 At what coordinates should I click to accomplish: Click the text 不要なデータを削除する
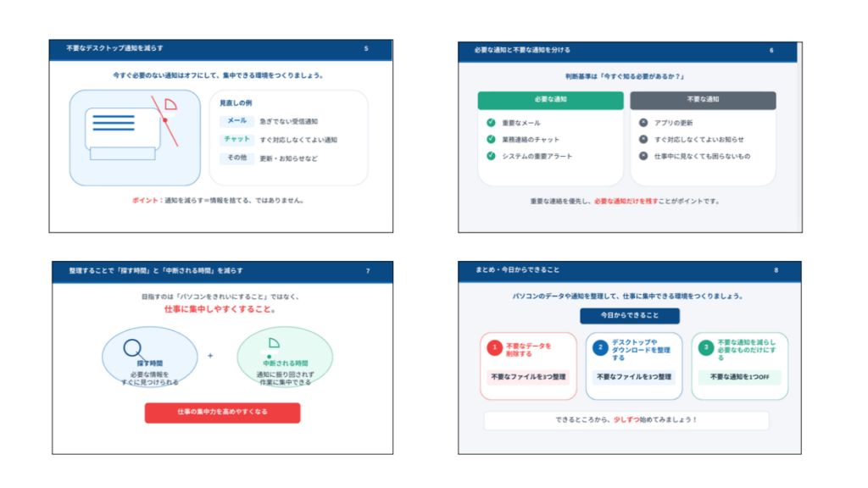click(x=529, y=350)
